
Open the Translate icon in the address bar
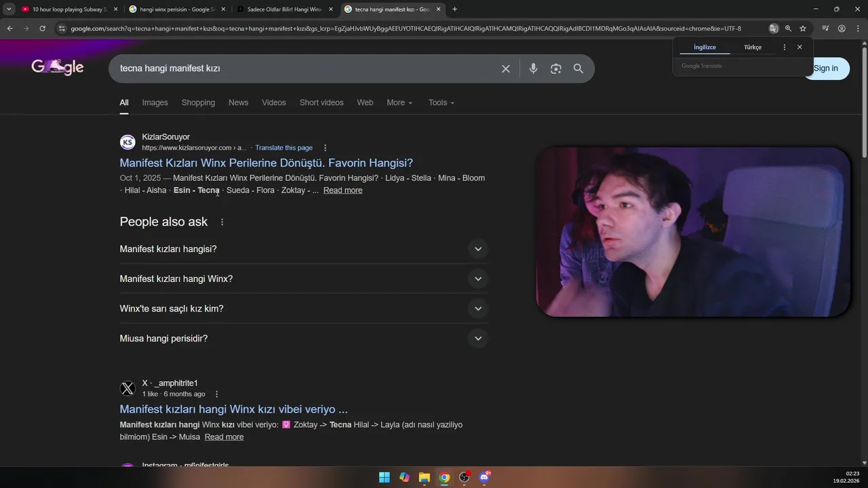pyautogui.click(x=774, y=28)
